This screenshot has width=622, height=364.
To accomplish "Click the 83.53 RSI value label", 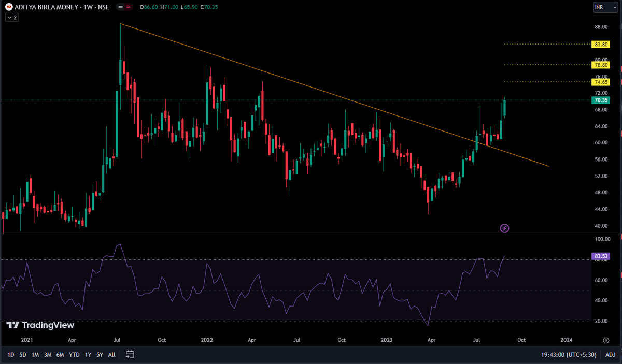I will (601, 256).
